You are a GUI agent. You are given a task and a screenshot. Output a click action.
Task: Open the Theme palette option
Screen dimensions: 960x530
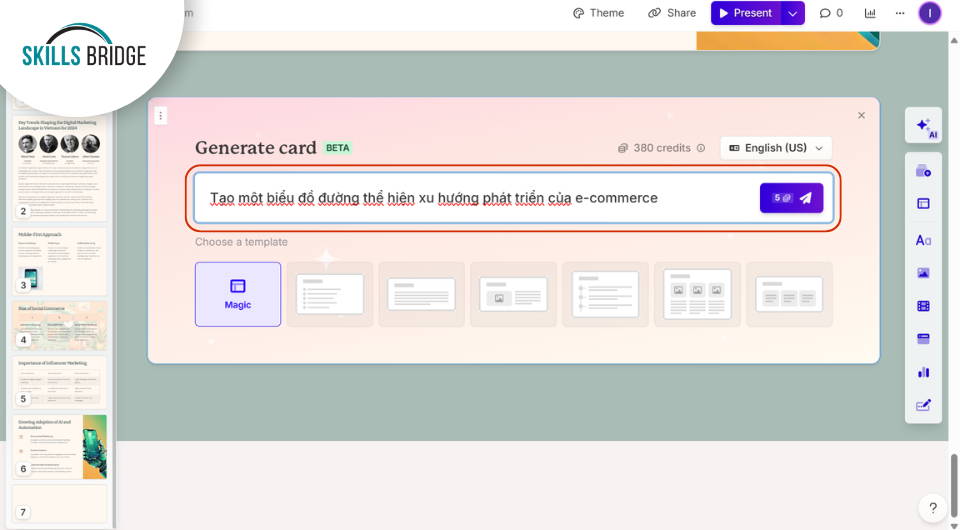point(598,13)
